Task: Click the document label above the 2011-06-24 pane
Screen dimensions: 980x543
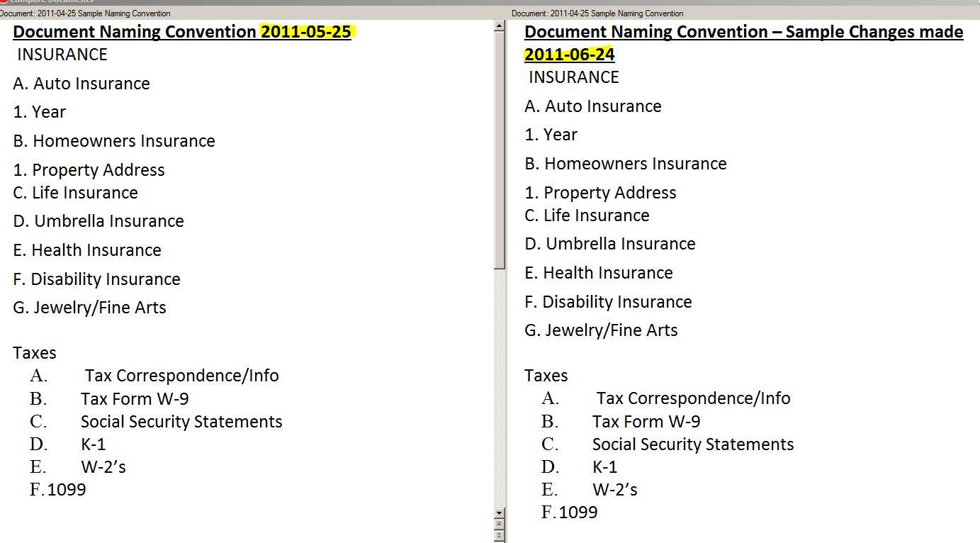Action: click(597, 13)
